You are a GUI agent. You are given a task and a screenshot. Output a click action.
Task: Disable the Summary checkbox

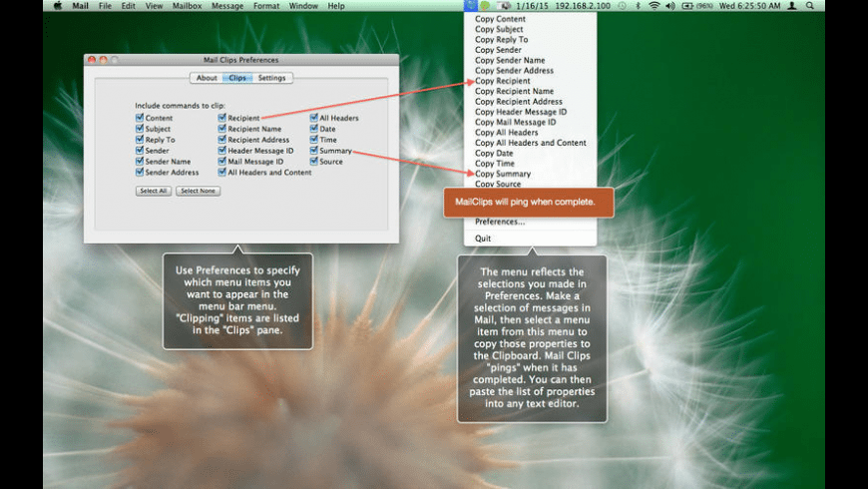coord(314,150)
